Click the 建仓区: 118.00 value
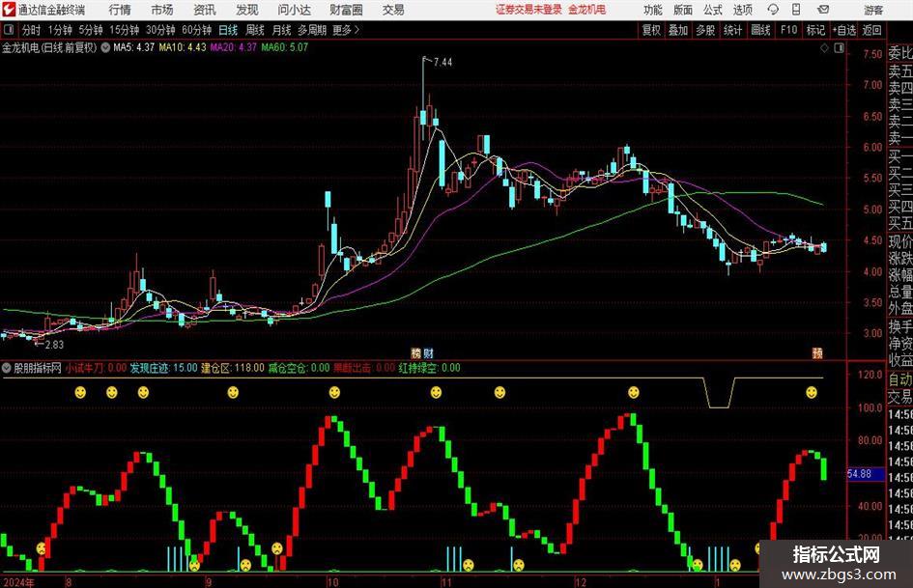This screenshot has width=913, height=588. (233, 368)
